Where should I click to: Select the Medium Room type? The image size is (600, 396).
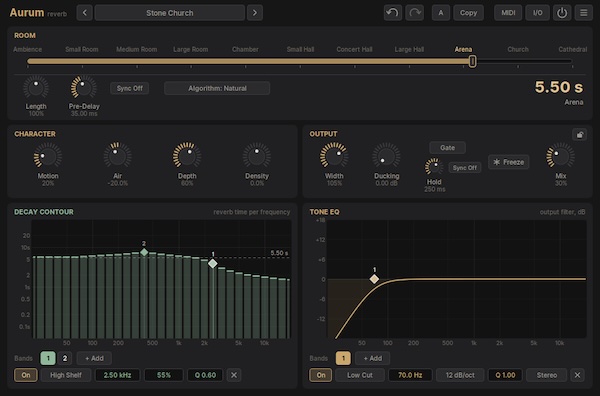click(137, 49)
